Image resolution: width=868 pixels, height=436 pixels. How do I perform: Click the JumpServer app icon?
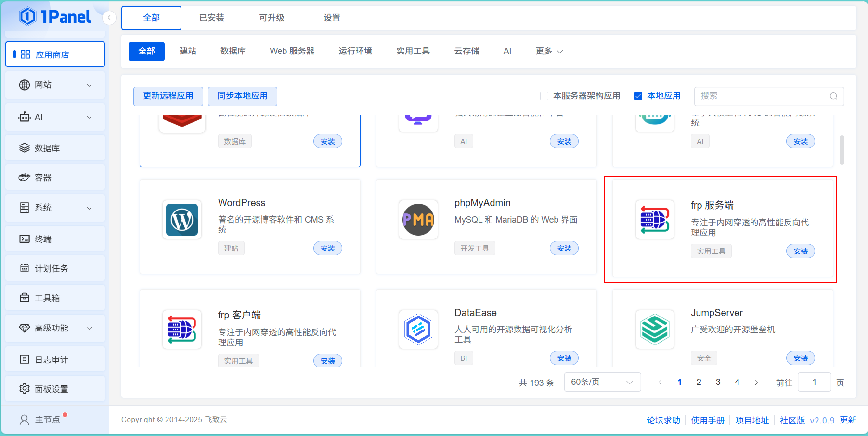click(x=654, y=330)
